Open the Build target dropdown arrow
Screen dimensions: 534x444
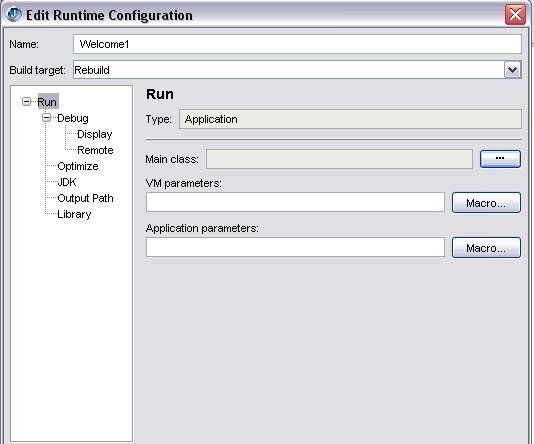pyautogui.click(x=513, y=70)
